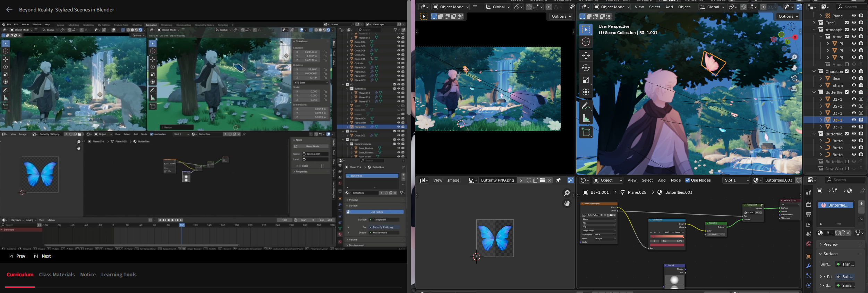The height and width of the screenshot is (293, 868).
Task: Enable the New Water collection checkbox
Action: [x=847, y=168]
